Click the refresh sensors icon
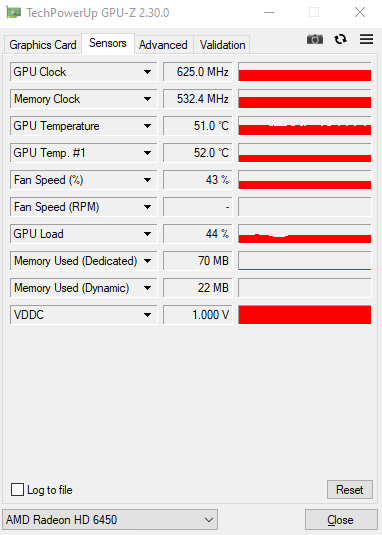 pos(340,39)
